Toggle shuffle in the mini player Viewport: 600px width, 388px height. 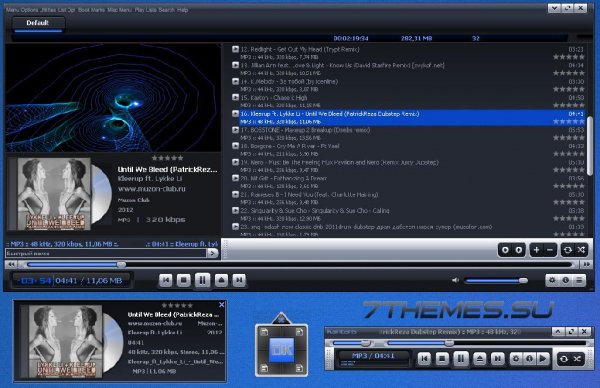click(577, 359)
